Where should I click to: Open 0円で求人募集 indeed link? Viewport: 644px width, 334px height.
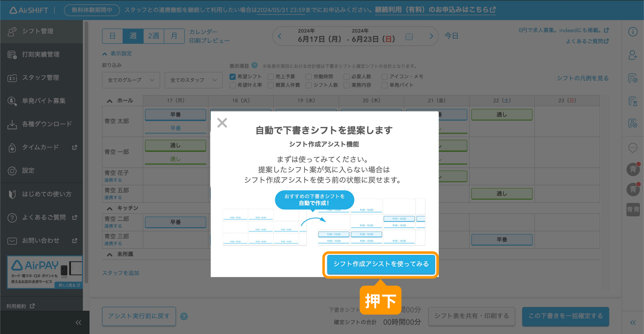[563, 30]
